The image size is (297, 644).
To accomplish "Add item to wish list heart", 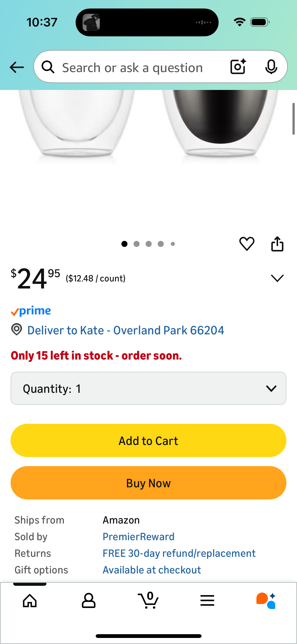I will [x=247, y=244].
